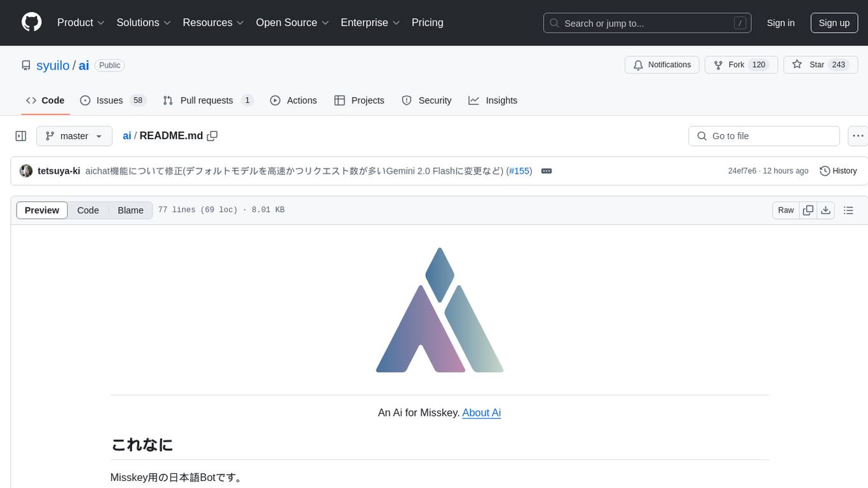
Task: Open the Raw file view
Action: tap(786, 210)
